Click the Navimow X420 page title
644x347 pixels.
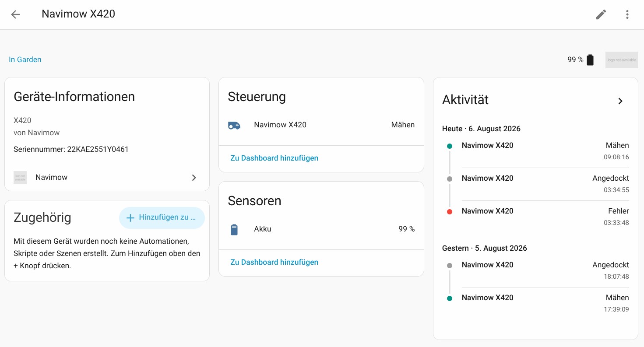78,14
